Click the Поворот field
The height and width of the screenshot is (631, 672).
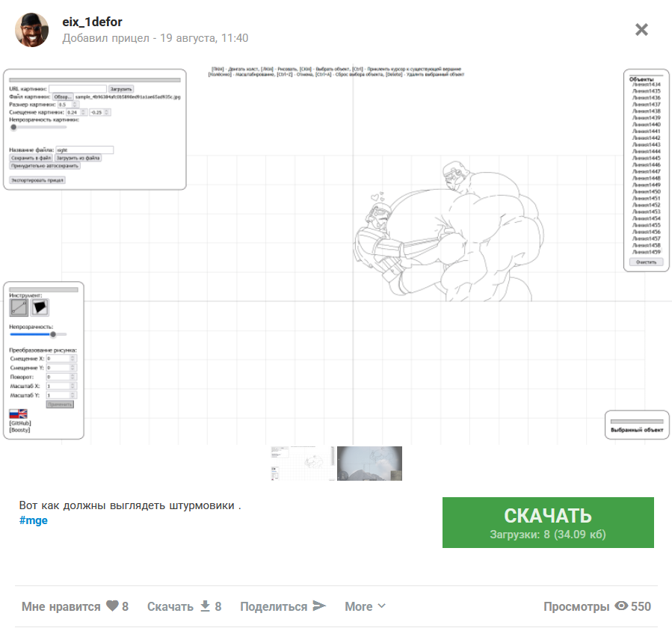pos(61,377)
